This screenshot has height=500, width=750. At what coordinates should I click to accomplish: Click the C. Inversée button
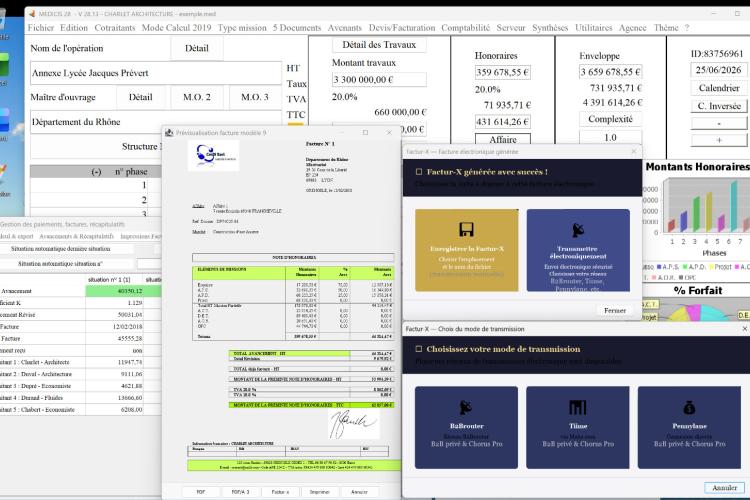coord(719,106)
